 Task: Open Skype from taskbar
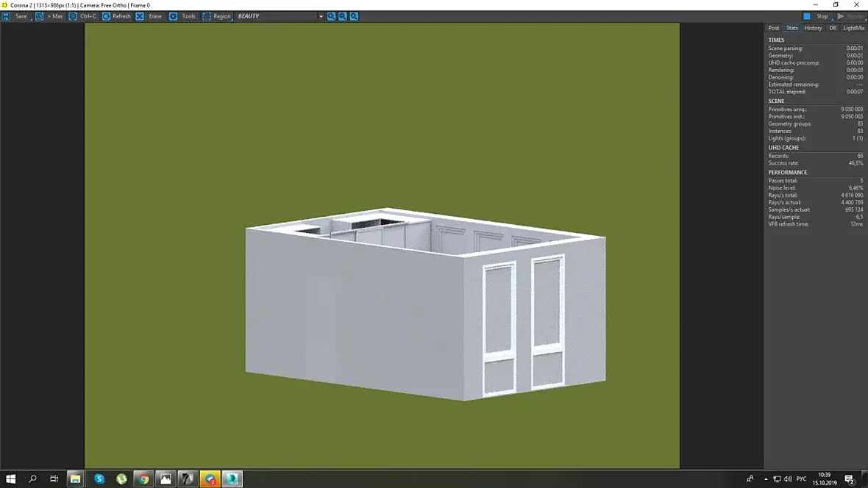point(99,479)
